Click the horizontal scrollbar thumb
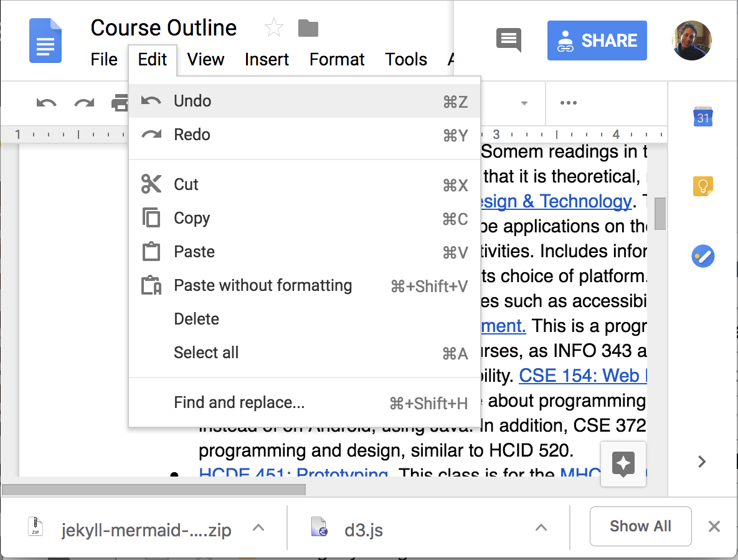Image resolution: width=738 pixels, height=560 pixels. point(153,490)
